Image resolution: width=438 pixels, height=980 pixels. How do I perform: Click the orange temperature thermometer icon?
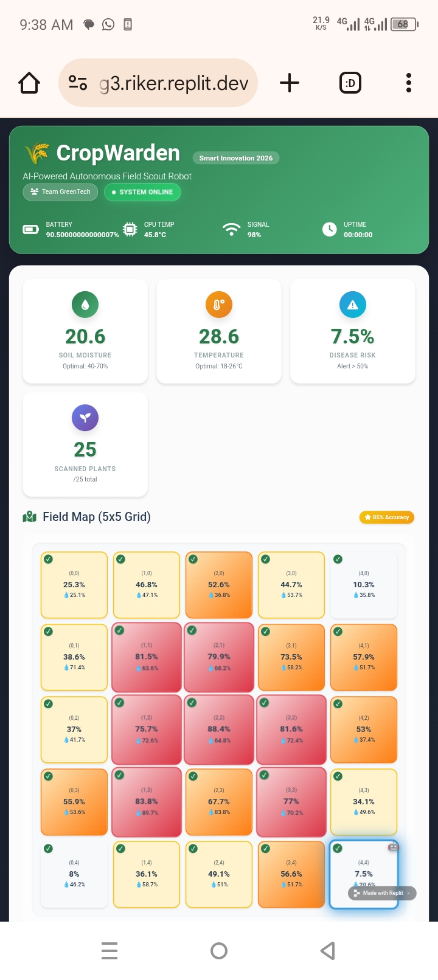pyautogui.click(x=219, y=305)
